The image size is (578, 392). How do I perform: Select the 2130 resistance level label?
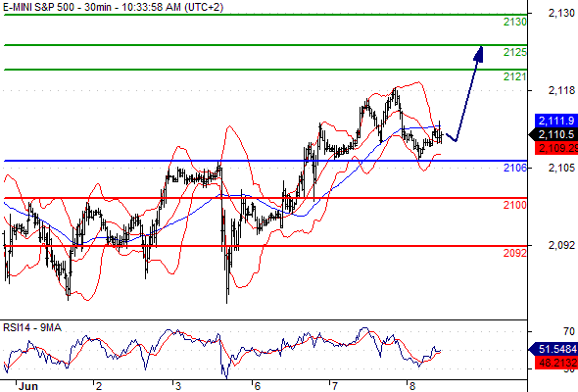(515, 23)
